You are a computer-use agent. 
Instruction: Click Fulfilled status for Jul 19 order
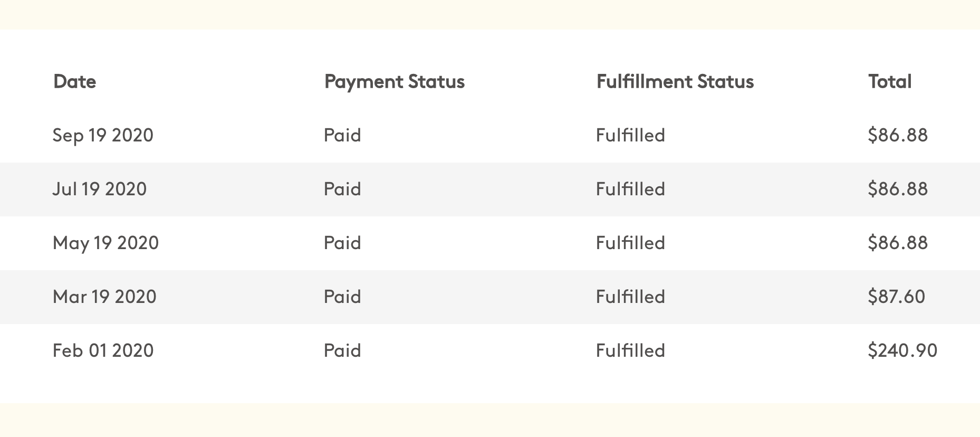click(x=630, y=189)
